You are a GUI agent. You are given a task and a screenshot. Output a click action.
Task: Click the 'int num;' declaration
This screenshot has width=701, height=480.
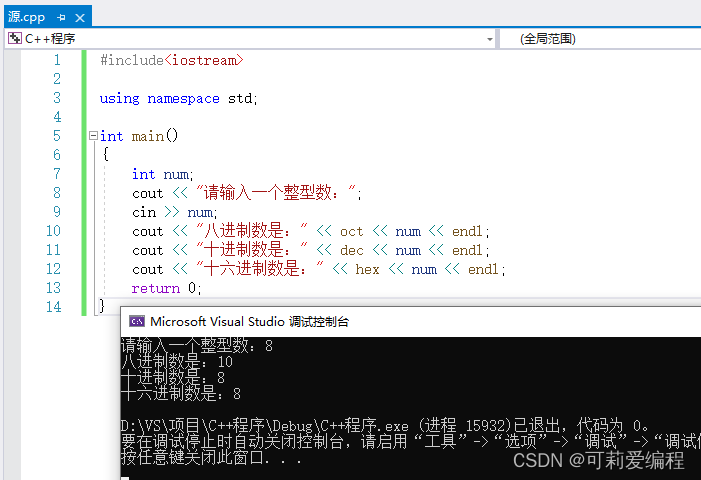163,174
